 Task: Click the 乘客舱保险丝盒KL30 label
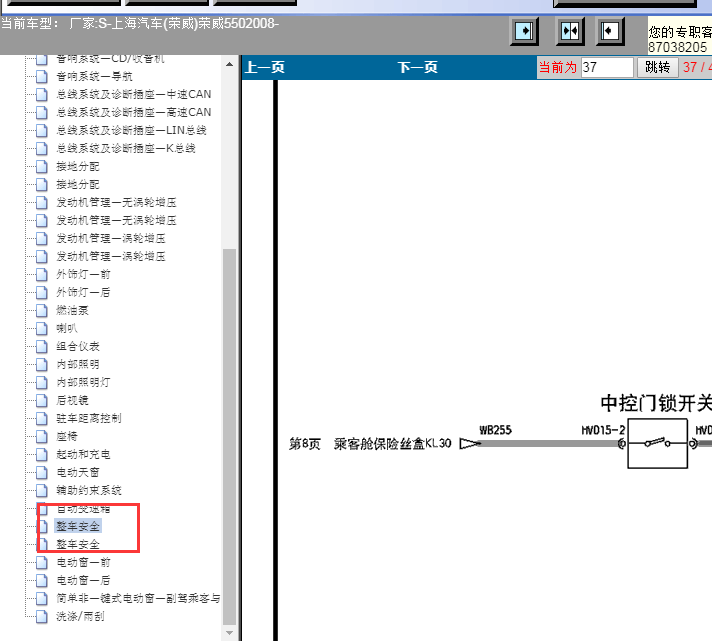click(392, 444)
